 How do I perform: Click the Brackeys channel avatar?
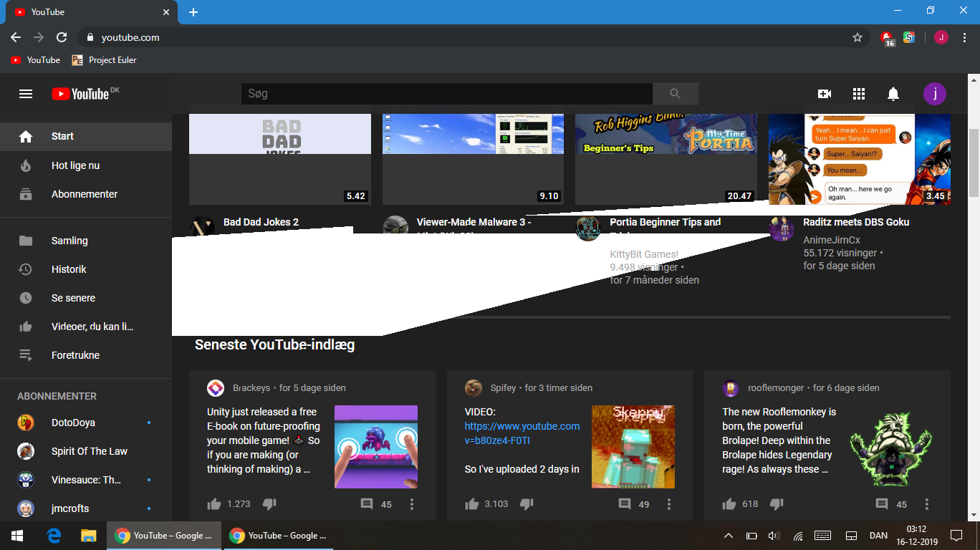click(216, 388)
